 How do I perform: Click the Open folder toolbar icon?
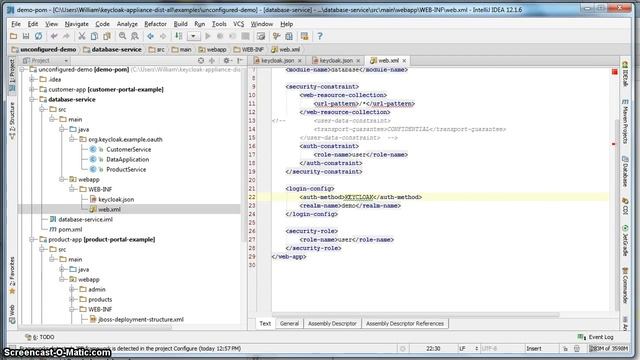point(13,36)
